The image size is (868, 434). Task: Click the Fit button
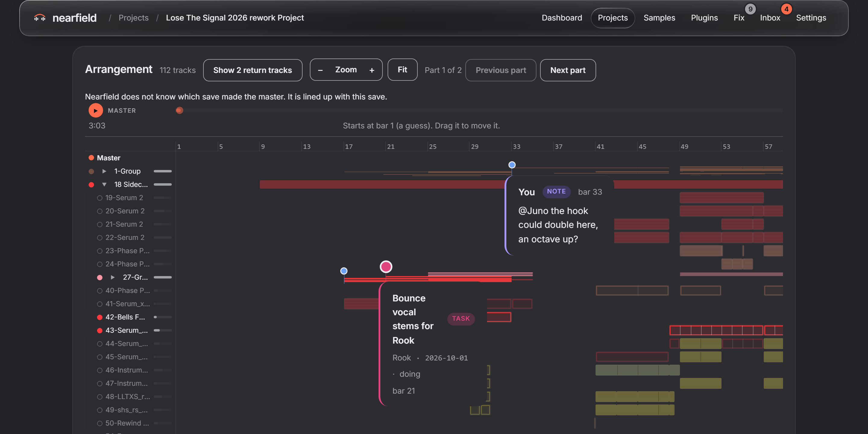(402, 70)
